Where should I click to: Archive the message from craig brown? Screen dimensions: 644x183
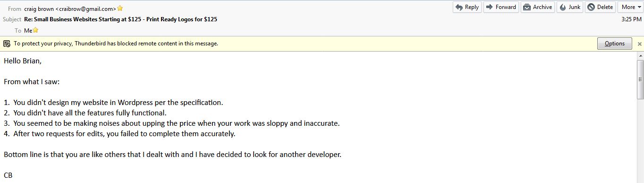point(538,7)
